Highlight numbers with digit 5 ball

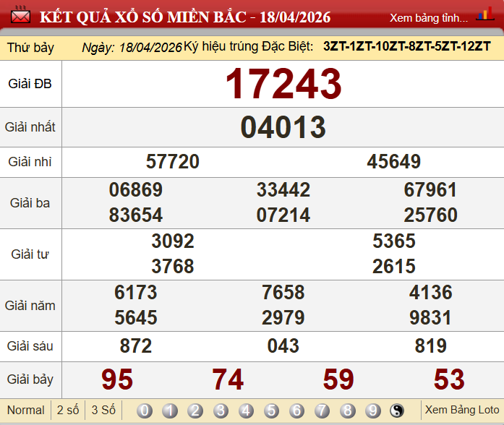click(271, 411)
